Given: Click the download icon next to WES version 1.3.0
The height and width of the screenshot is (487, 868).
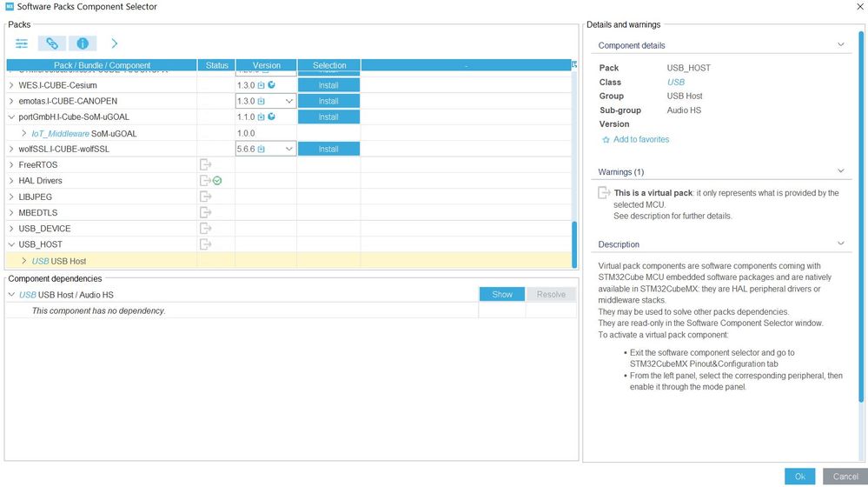Looking at the screenshot, I should 261,85.
